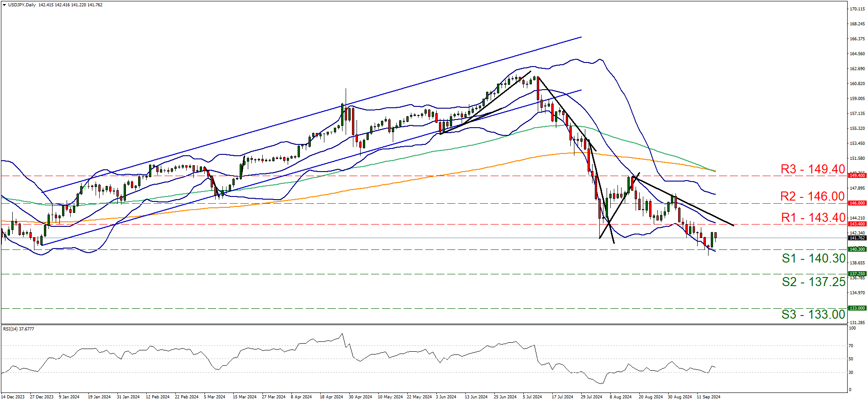Click the 15 Mar 2024 date label
This screenshot has height=402, width=868.
pyautogui.click(x=245, y=397)
